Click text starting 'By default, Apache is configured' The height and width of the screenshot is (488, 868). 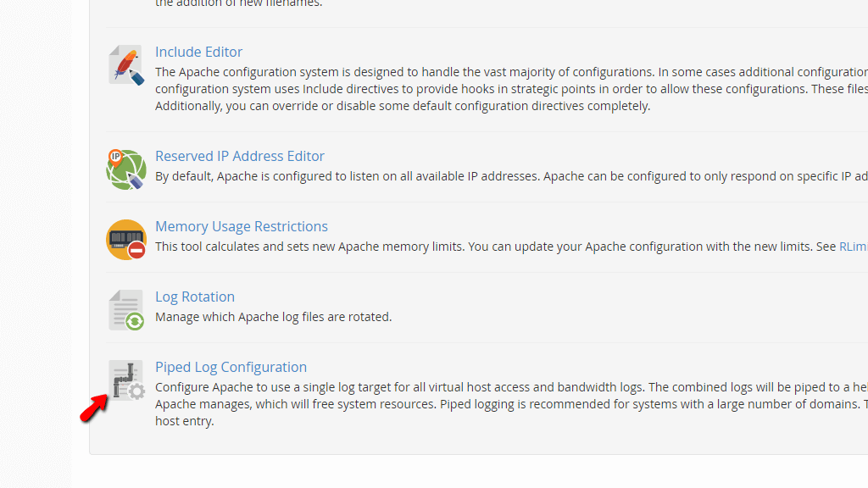click(511, 176)
